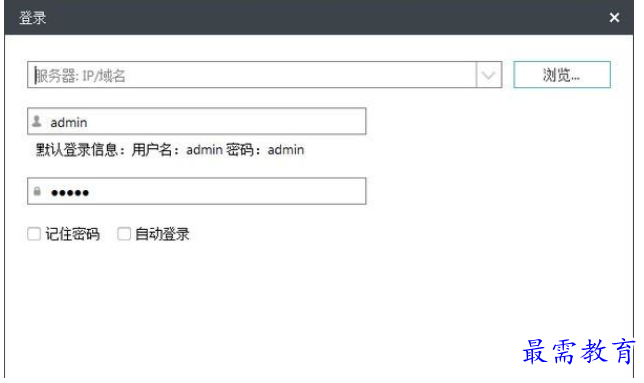Click the 登录 title text
Viewport: 644px width, 383px height.
[x=33, y=18]
